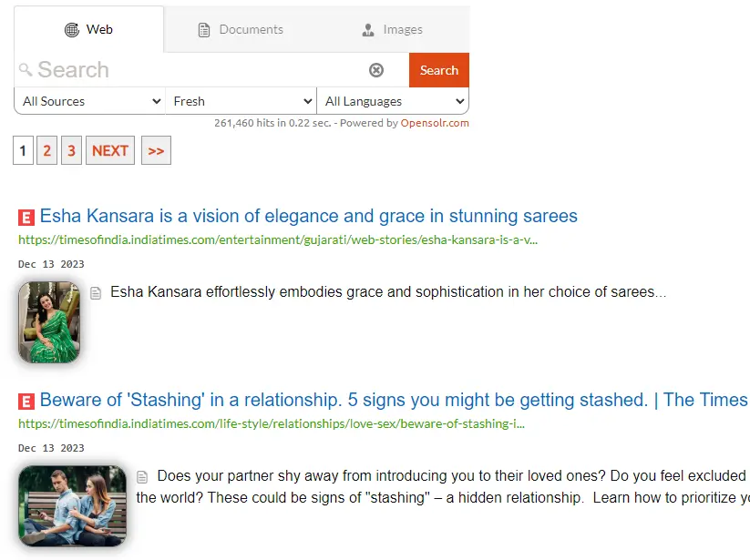Click document icon next to Esha Kansara snippet
The image size is (750, 560).
coord(96,292)
